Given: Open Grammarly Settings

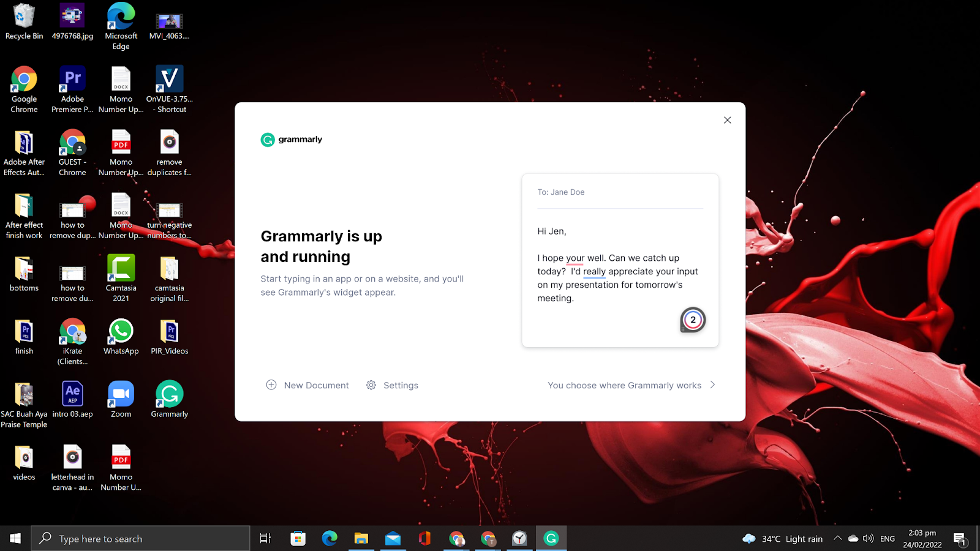Looking at the screenshot, I should pos(392,385).
